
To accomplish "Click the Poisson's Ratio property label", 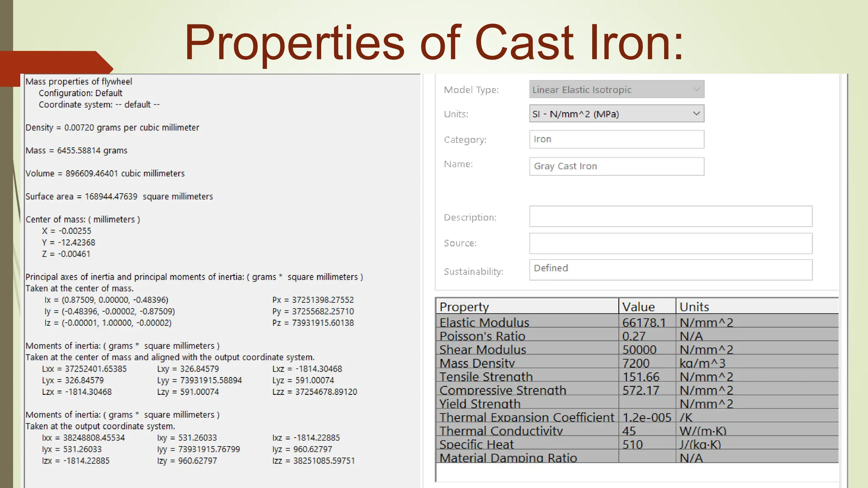I will coord(482,336).
